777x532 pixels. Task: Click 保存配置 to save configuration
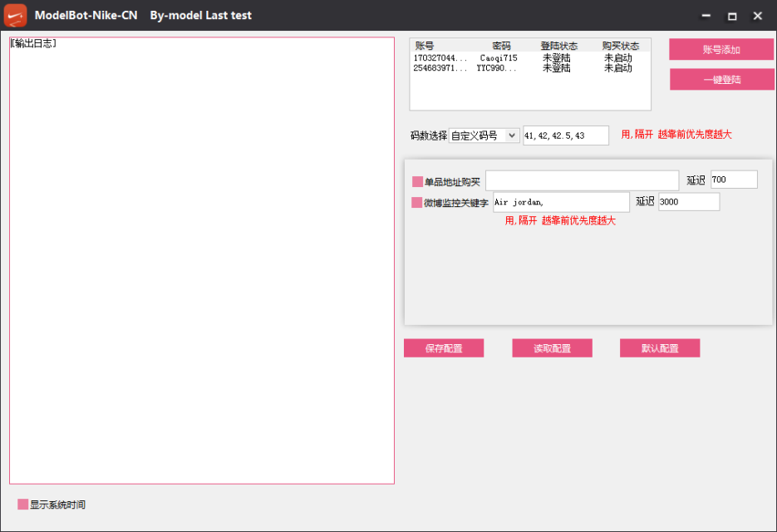(444, 348)
